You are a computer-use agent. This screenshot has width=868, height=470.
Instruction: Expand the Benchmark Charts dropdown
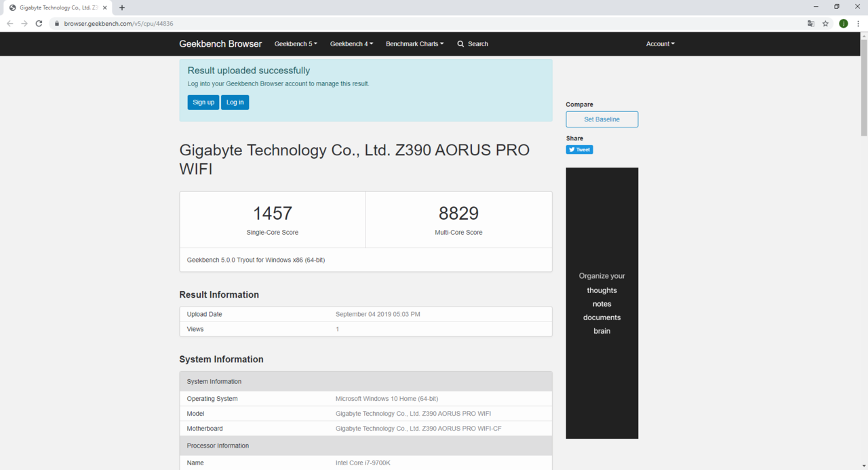click(x=415, y=44)
